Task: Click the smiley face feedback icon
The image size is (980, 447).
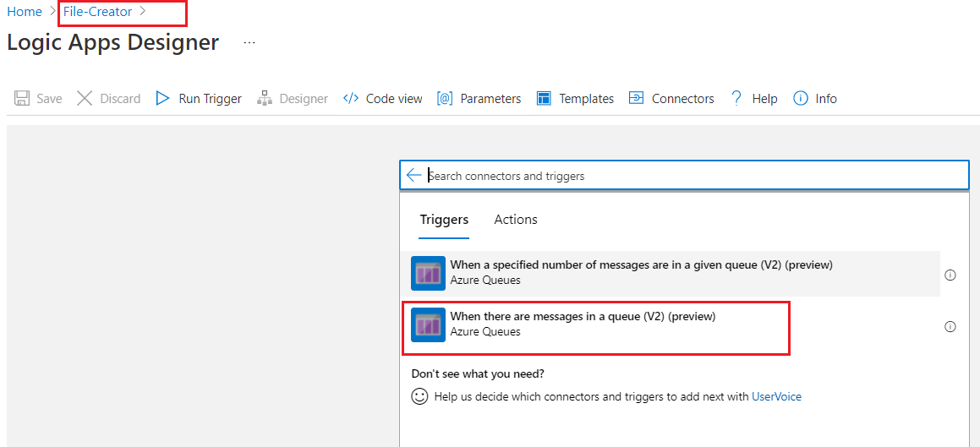Action: click(419, 396)
